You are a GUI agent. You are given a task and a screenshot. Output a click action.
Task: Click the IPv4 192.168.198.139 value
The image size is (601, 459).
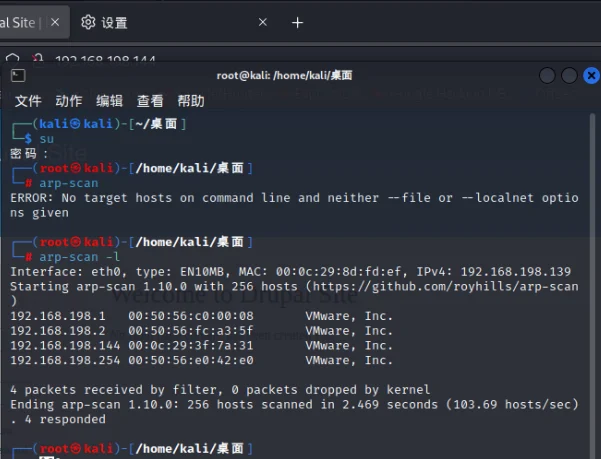tap(516, 272)
